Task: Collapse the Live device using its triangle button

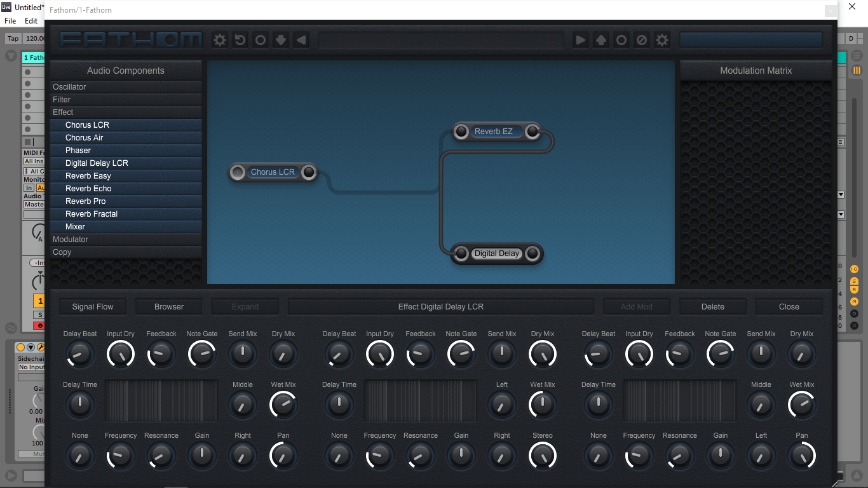Action: coord(31,347)
